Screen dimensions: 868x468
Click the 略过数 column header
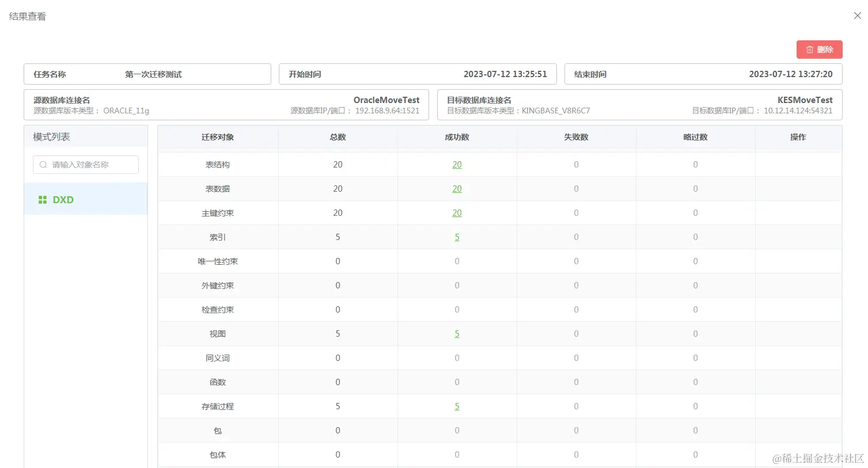point(695,137)
